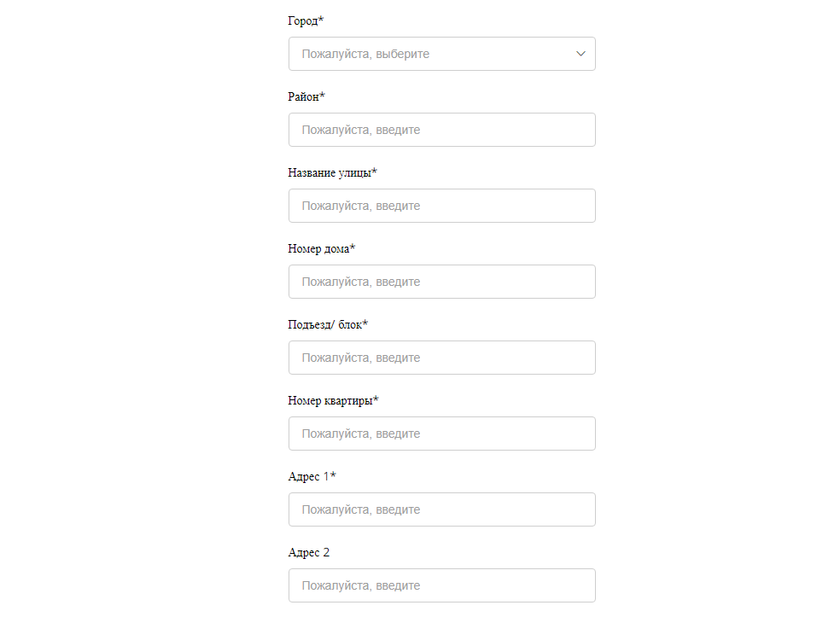Click the Номер дома label
Viewport: 840px width, 617px height.
point(318,248)
